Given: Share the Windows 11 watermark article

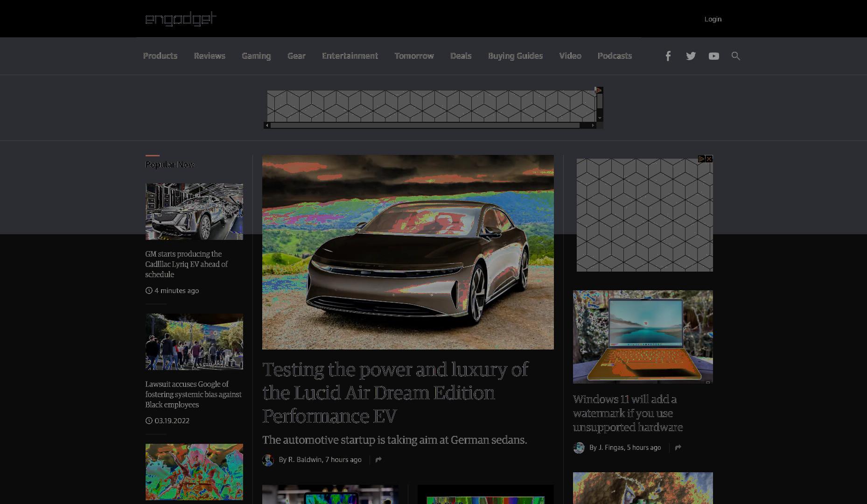Looking at the screenshot, I should click(678, 448).
